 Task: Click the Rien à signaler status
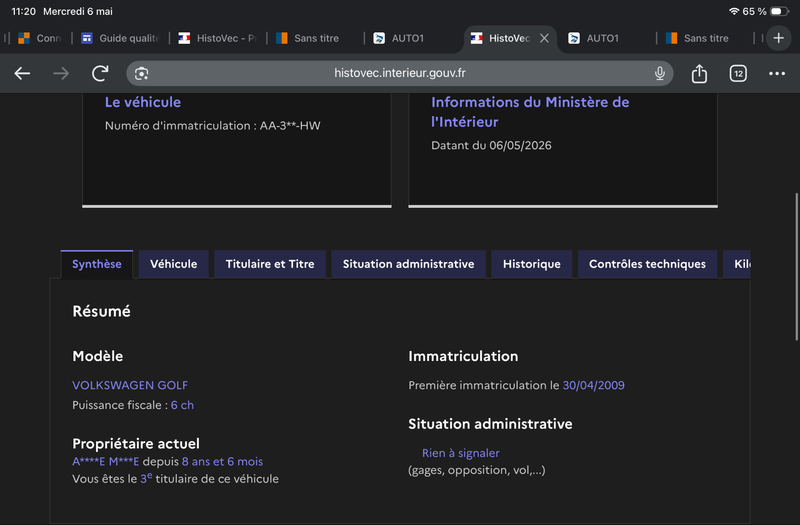[461, 453]
